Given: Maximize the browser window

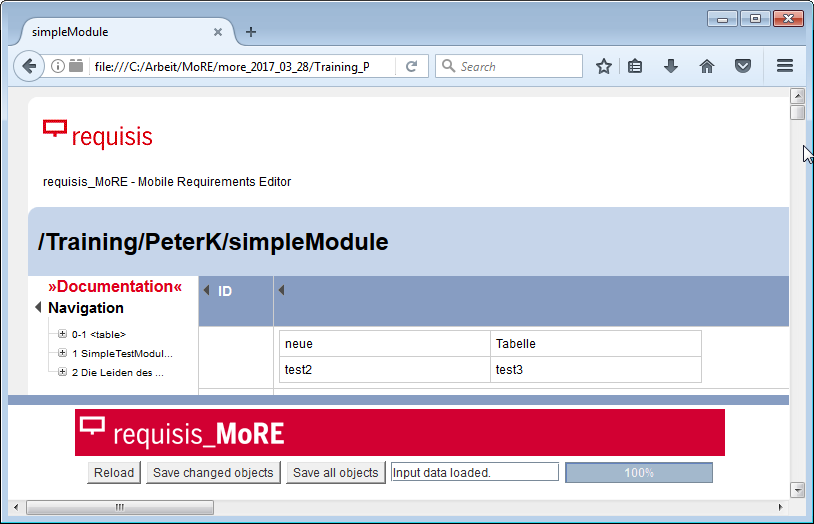Looking at the screenshot, I should [755, 19].
